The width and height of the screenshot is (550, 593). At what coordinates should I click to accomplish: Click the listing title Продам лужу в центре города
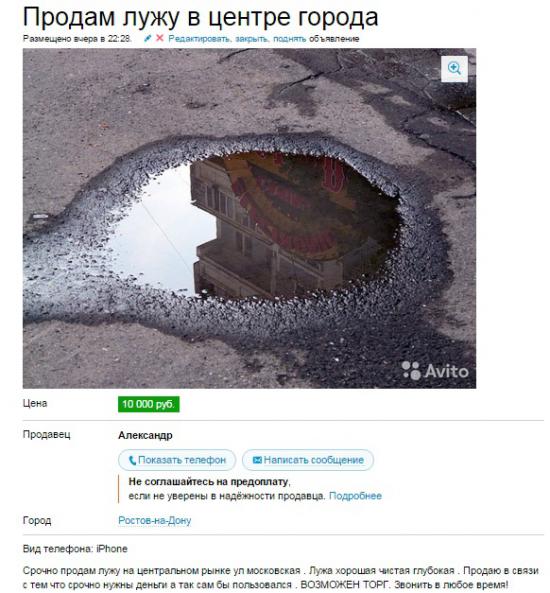click(x=200, y=17)
